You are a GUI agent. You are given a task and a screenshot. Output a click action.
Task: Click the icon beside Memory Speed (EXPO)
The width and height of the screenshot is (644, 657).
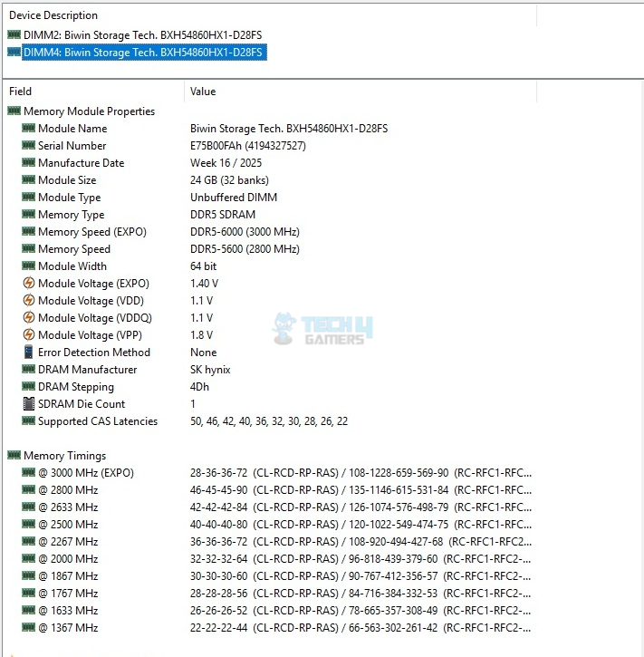pos(28,231)
